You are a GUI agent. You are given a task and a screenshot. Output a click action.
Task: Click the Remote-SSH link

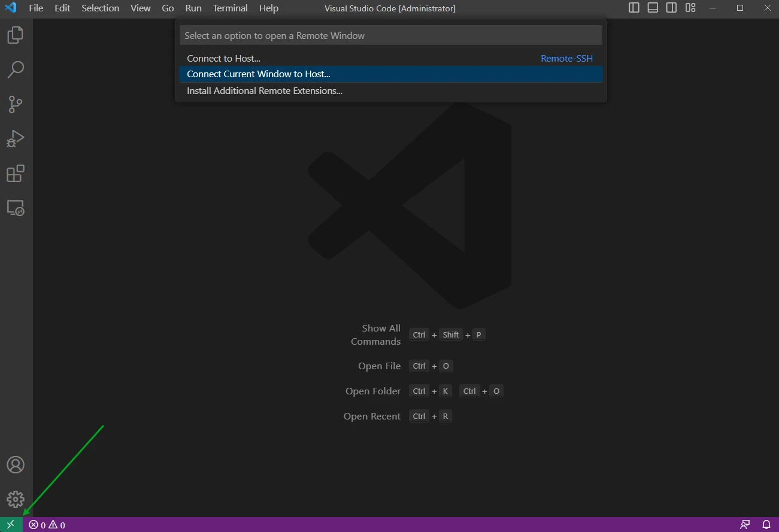(566, 58)
